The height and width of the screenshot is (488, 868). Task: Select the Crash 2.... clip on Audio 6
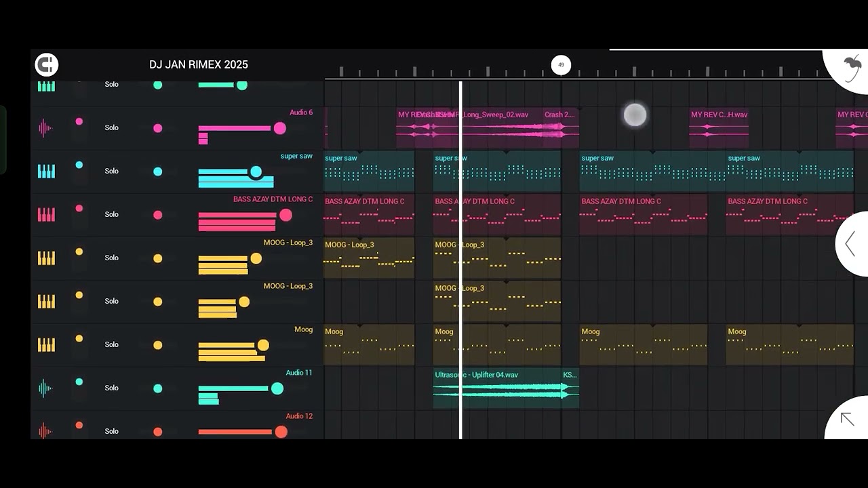point(560,127)
